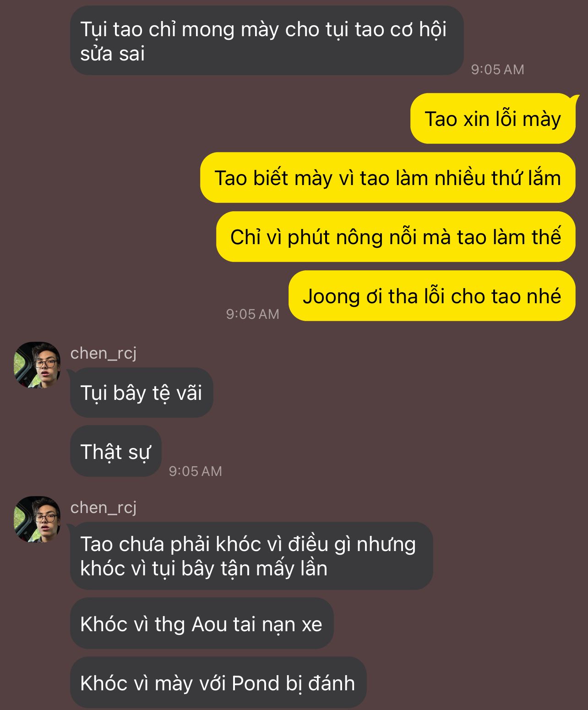This screenshot has height=710, width=588.
Task: Select the "Tao biết mày vì tao làm nhiều thứ lắm" bubble
Action: coord(387,178)
